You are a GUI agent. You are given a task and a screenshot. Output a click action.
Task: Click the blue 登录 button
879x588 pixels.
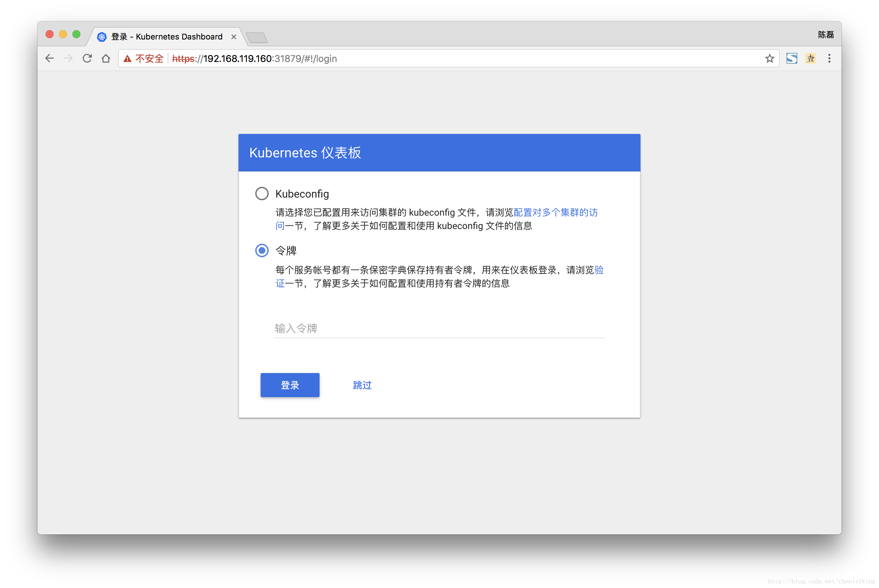[x=290, y=385]
